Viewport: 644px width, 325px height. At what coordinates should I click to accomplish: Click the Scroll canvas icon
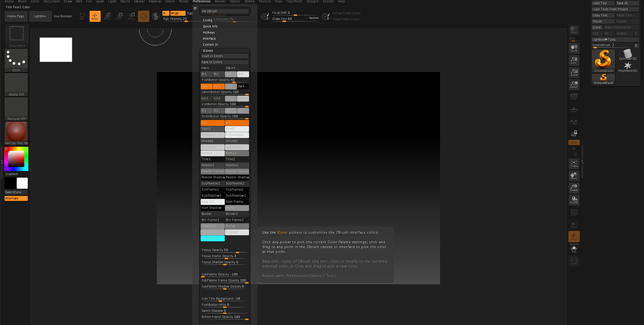tap(574, 47)
